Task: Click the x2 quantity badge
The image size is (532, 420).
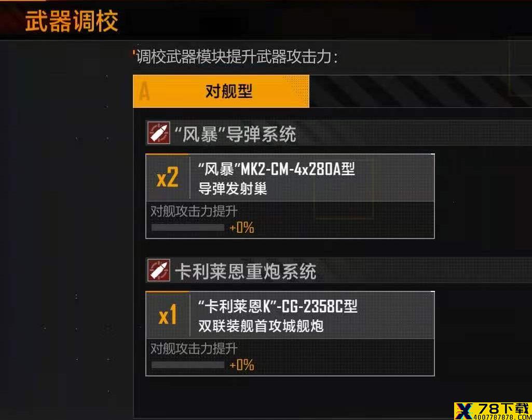Action: (168, 178)
